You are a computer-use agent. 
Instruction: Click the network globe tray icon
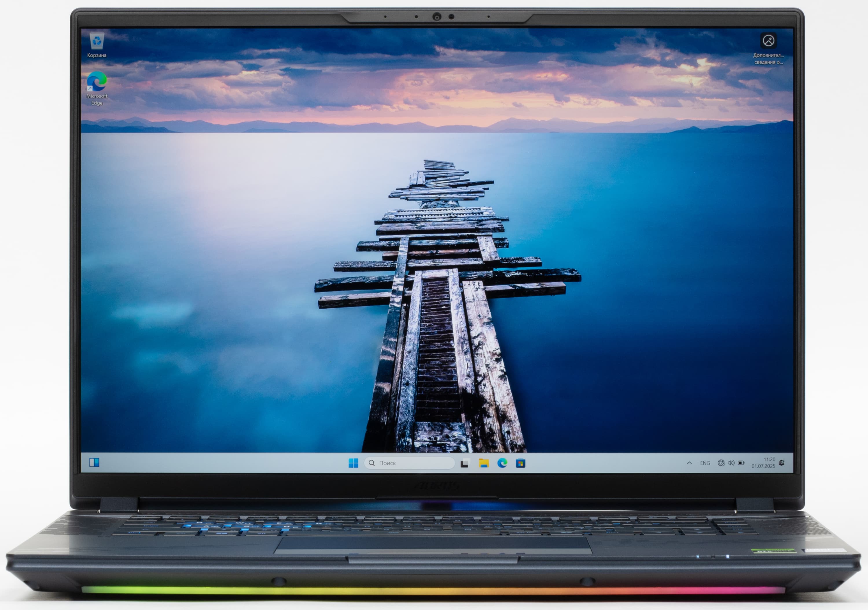[x=721, y=463]
